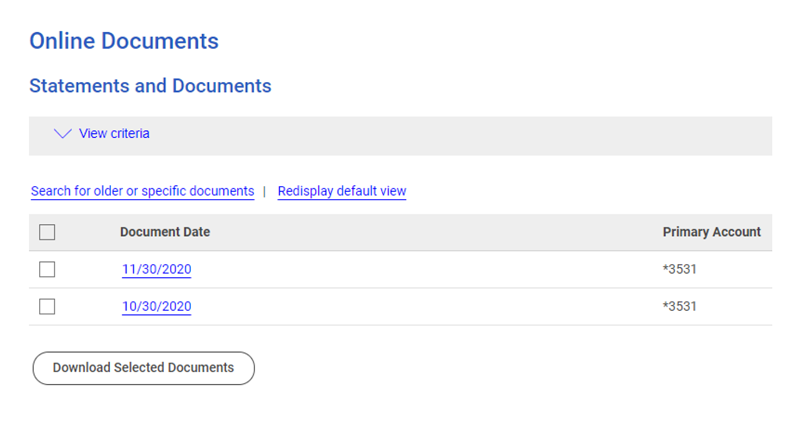Click account *3531 in the 11/30/2020 row
The height and width of the screenshot is (440, 800).
680,270
